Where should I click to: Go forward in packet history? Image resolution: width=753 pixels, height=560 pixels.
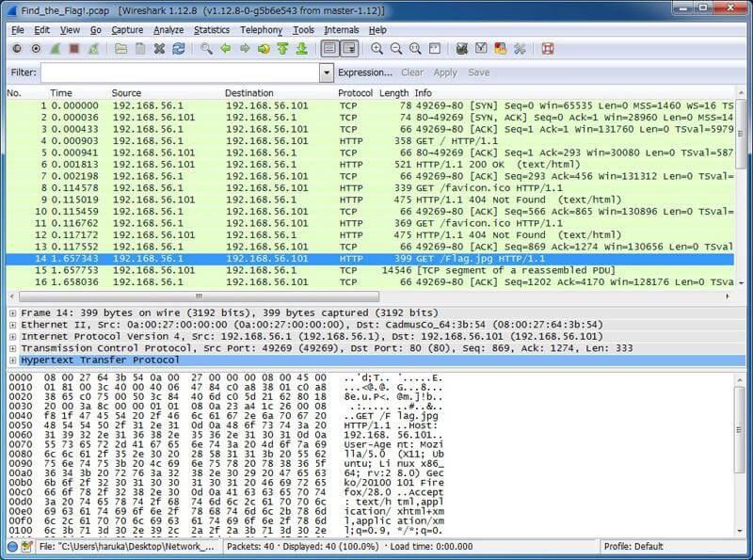[x=245, y=49]
